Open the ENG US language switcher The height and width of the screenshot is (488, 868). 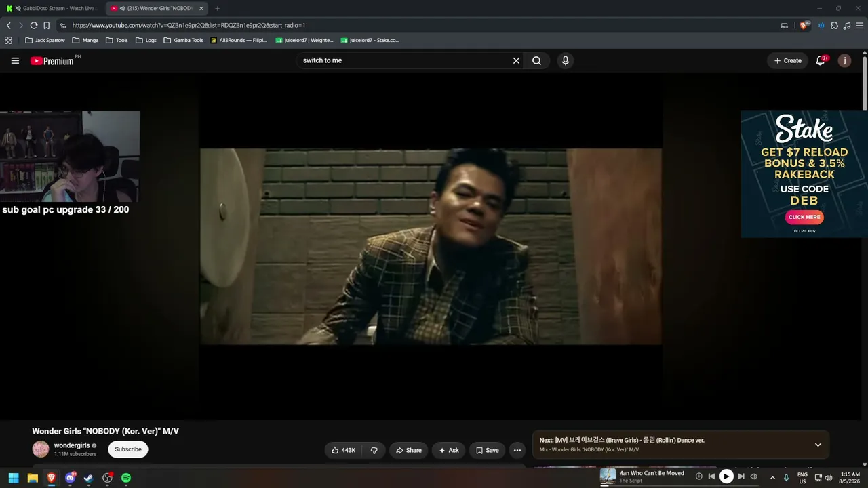pos(802,477)
